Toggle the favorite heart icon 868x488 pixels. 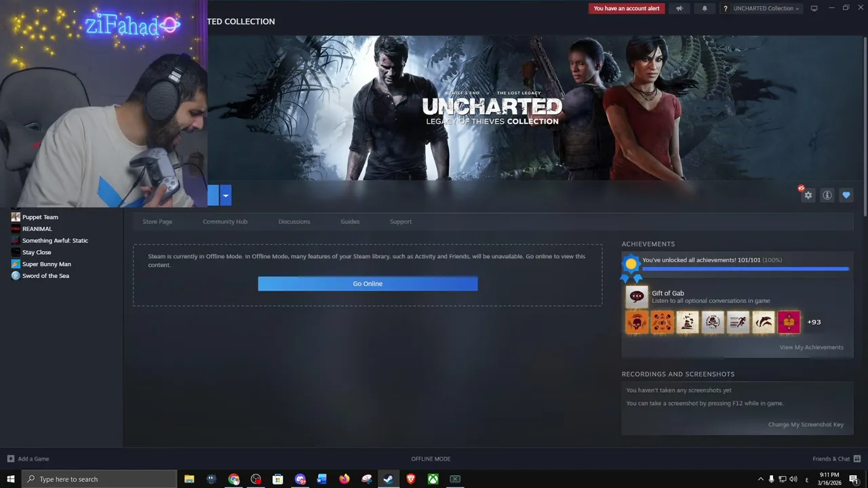click(x=846, y=195)
